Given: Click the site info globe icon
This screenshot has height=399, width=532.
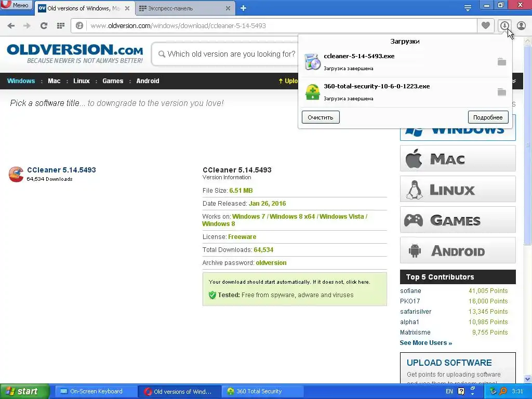Looking at the screenshot, I should [79, 26].
